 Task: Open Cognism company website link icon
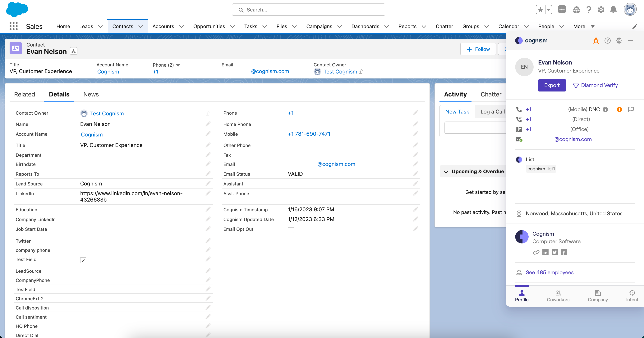pyautogui.click(x=536, y=252)
